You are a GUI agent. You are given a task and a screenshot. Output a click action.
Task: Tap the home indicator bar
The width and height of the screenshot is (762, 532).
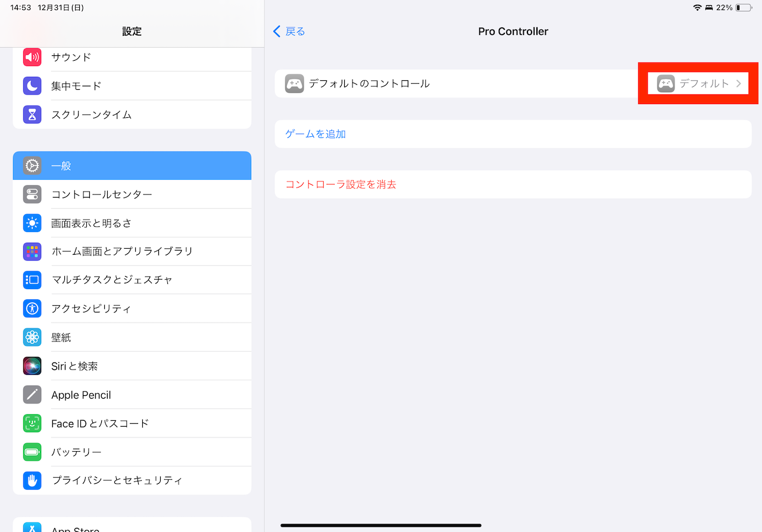381,525
